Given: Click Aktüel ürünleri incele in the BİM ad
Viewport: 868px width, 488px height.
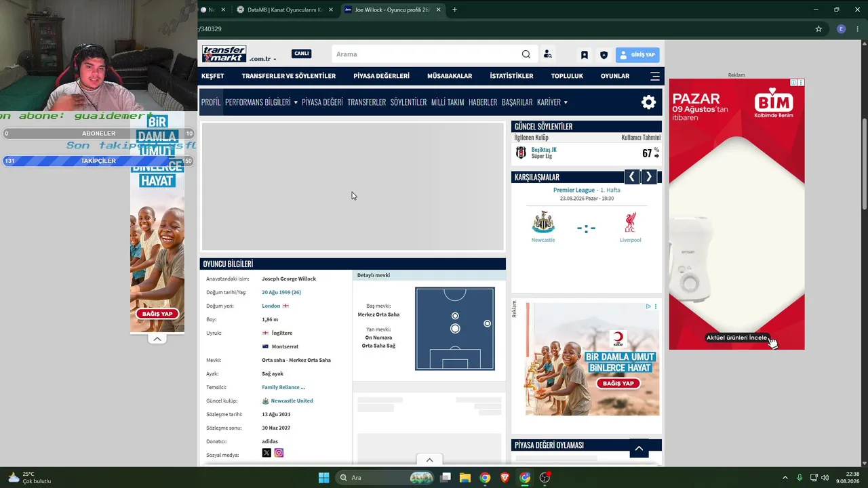Looking at the screenshot, I should [737, 338].
